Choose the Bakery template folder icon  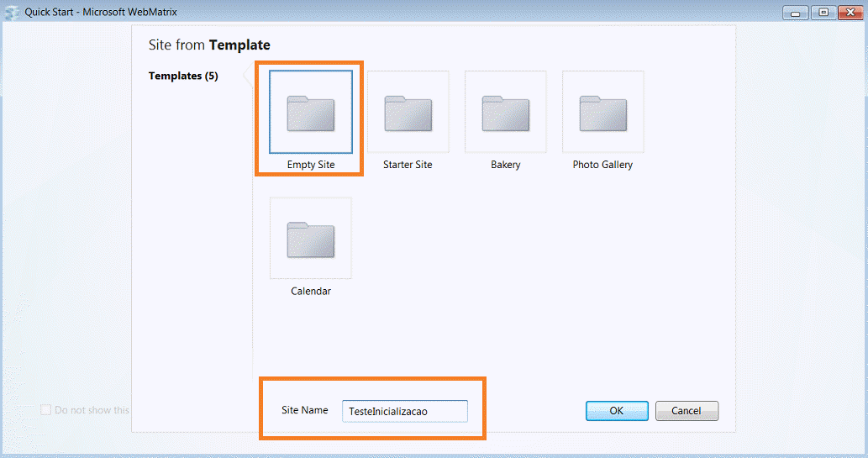(x=505, y=113)
